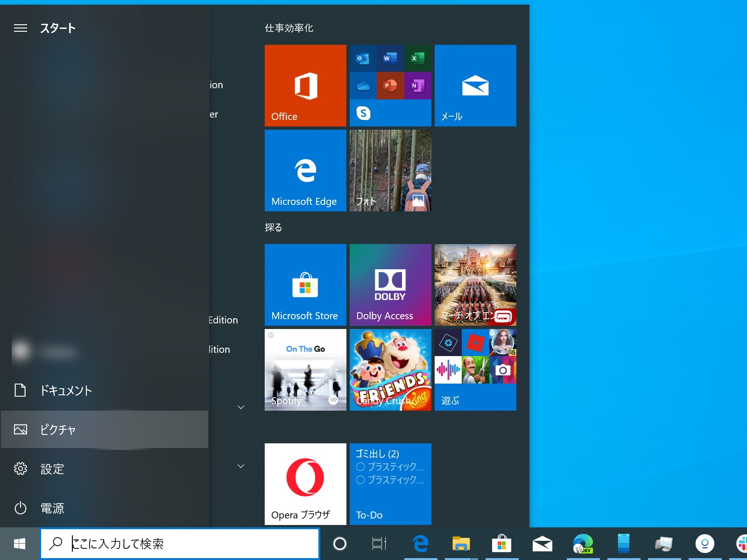This screenshot has height=560, width=747.
Task: Open Microsoft Store from the taskbar
Action: [x=501, y=544]
